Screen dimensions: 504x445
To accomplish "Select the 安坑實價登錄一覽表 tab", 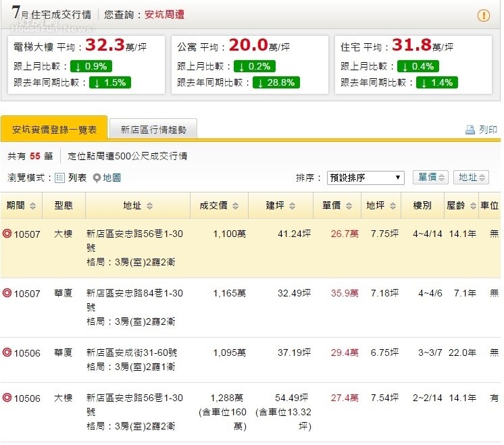I will coord(54,128).
